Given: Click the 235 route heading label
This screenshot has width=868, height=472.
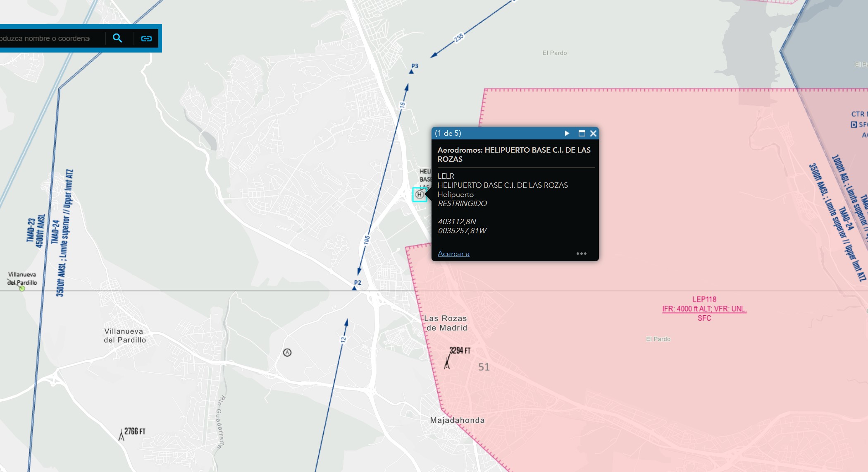Looking at the screenshot, I should (x=459, y=38).
